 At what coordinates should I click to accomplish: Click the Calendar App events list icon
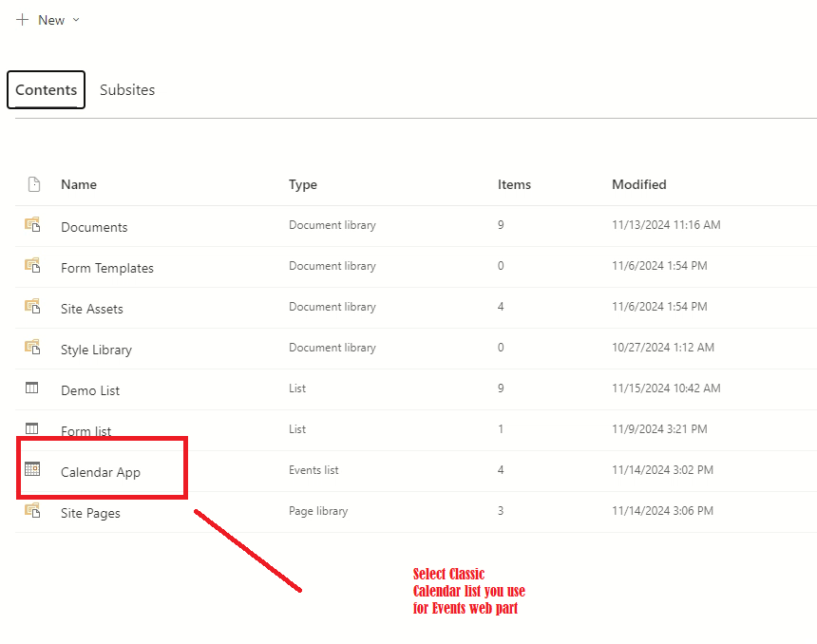tap(31, 468)
